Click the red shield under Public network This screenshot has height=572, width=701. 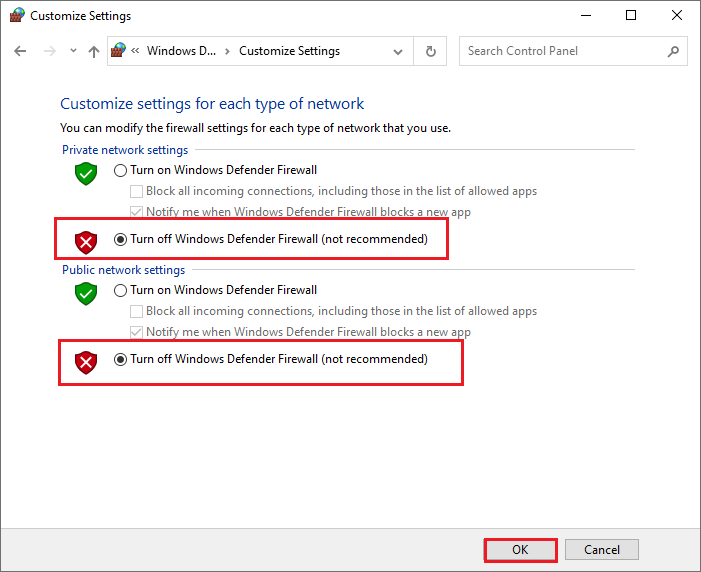click(86, 362)
